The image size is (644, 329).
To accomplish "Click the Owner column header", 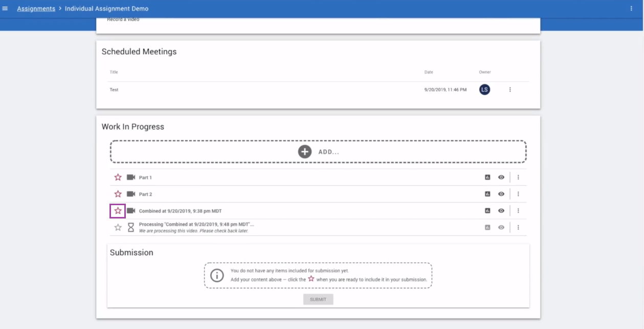I will 485,72.
